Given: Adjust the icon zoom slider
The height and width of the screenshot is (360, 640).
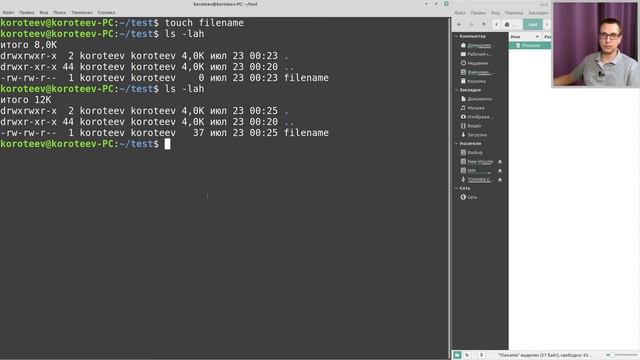Looking at the screenshot, I should coord(622,355).
